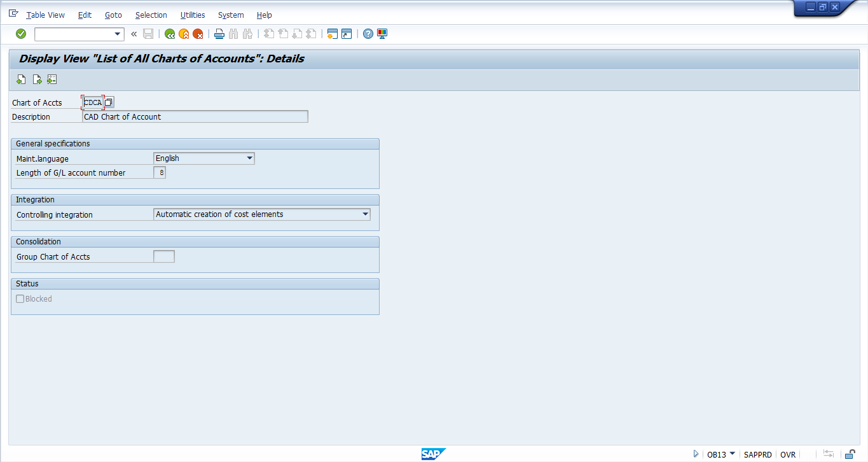Open the Edit menu
This screenshot has height=462, width=868.
[x=85, y=15]
